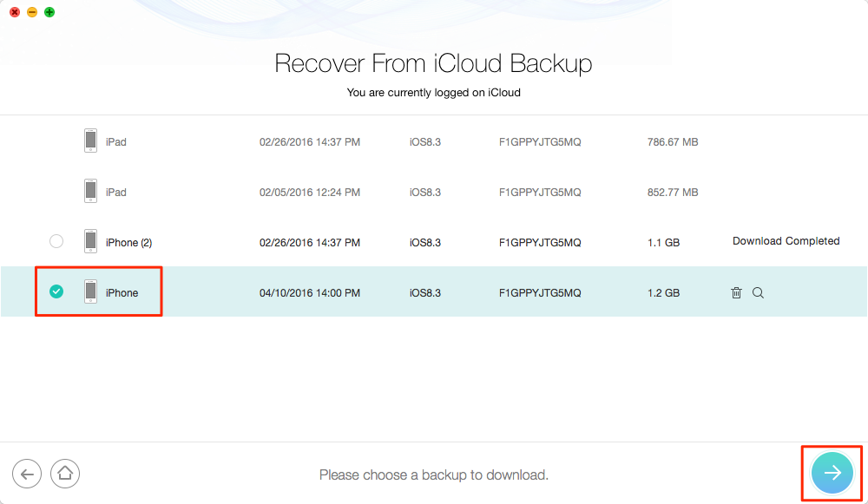
Task: Click the 1.1 GB size value
Action: [663, 242]
